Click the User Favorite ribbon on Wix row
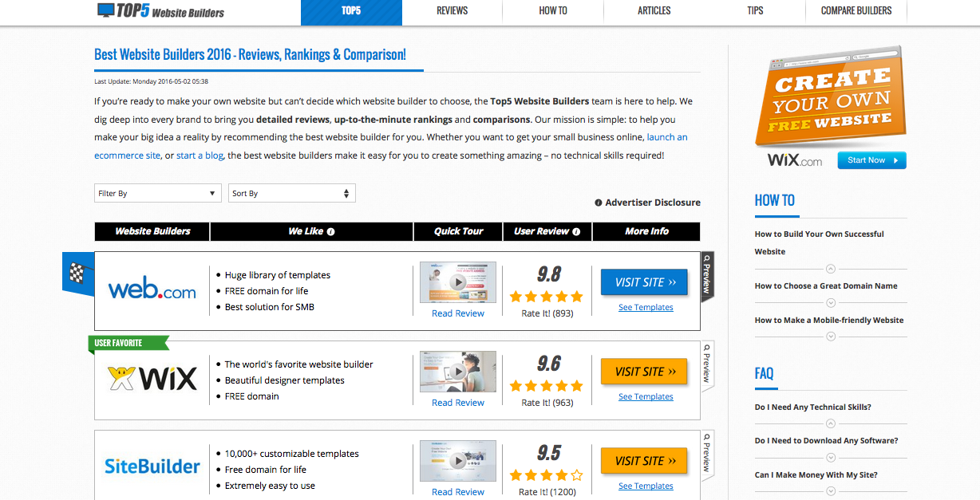Image resolution: width=980 pixels, height=500 pixels. [128, 343]
